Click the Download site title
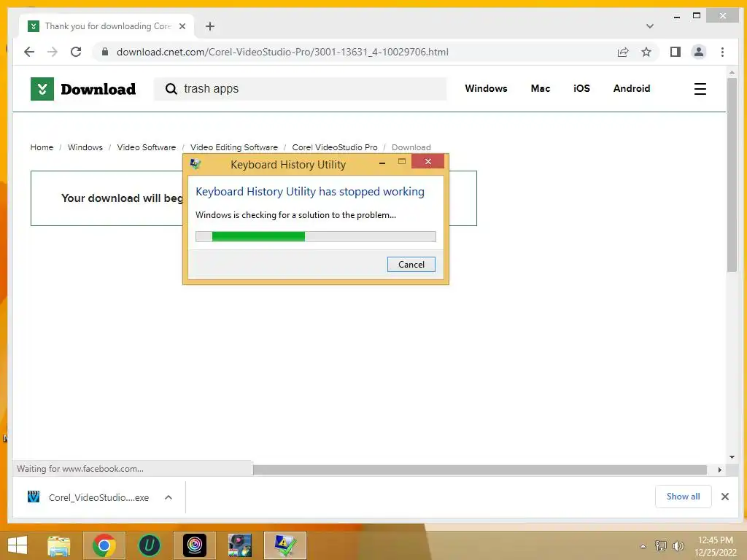The height and width of the screenshot is (560, 747). [x=98, y=89]
